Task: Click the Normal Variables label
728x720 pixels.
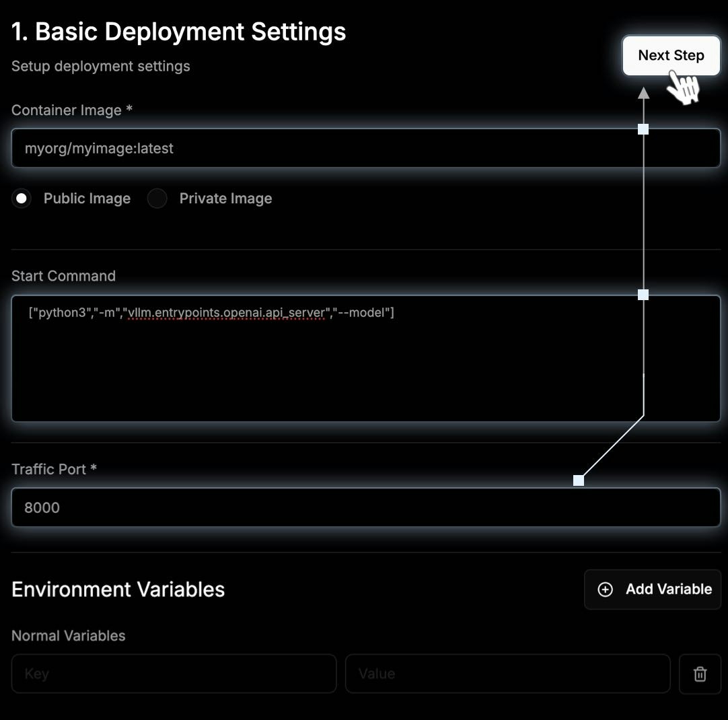Action: coord(68,635)
